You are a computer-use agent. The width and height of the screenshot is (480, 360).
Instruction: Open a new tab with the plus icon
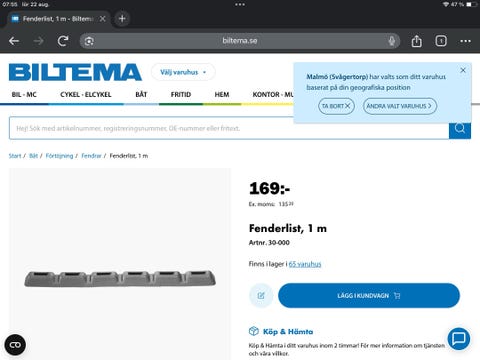pos(122,19)
